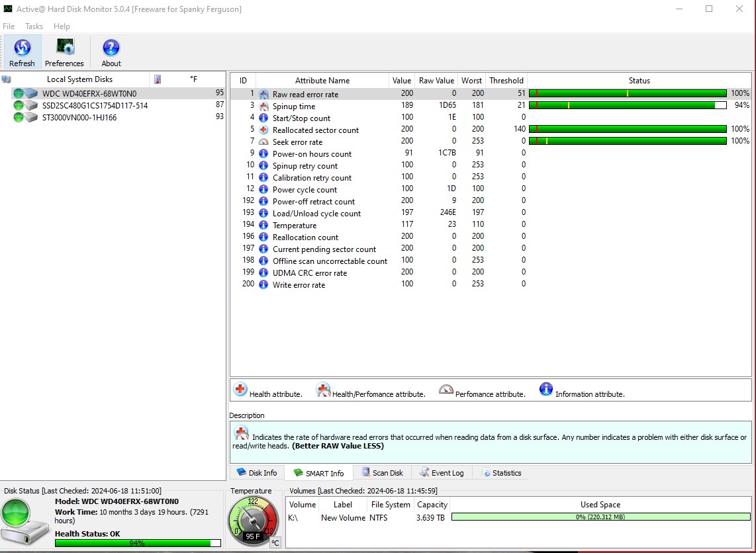The height and width of the screenshot is (553, 756).
Task: Open the Help menu
Action: 62,26
